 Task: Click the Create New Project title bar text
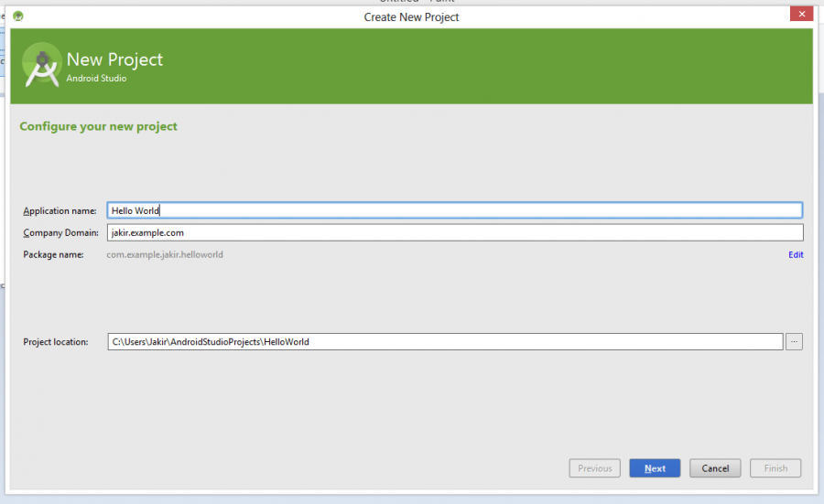click(x=411, y=16)
